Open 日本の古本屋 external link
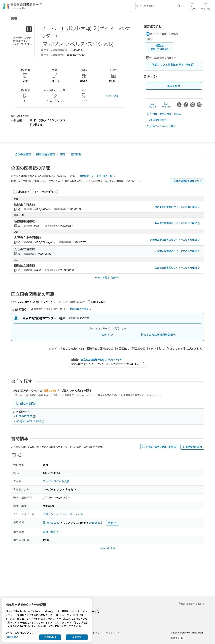215x644 pixels. (26, 416)
